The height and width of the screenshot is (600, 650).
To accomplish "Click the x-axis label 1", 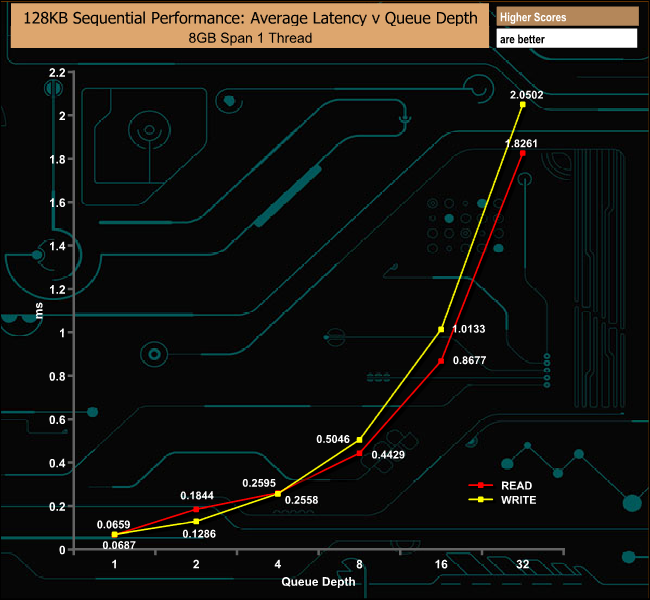I will pyautogui.click(x=114, y=564).
